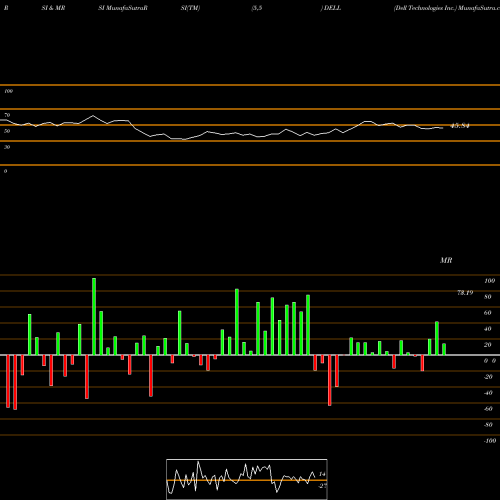Click the MR axis label 60
The height and width of the screenshot is (500, 500).
coord(488,313)
